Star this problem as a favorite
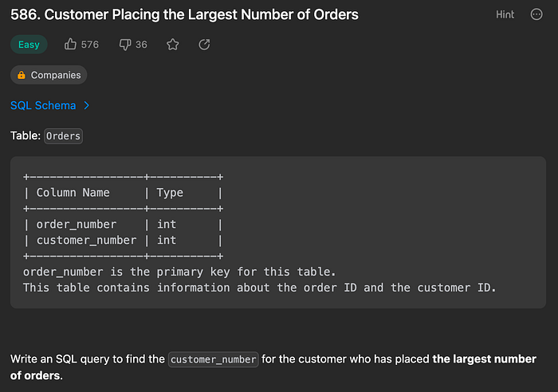This screenshot has height=392, width=558. pyautogui.click(x=173, y=45)
